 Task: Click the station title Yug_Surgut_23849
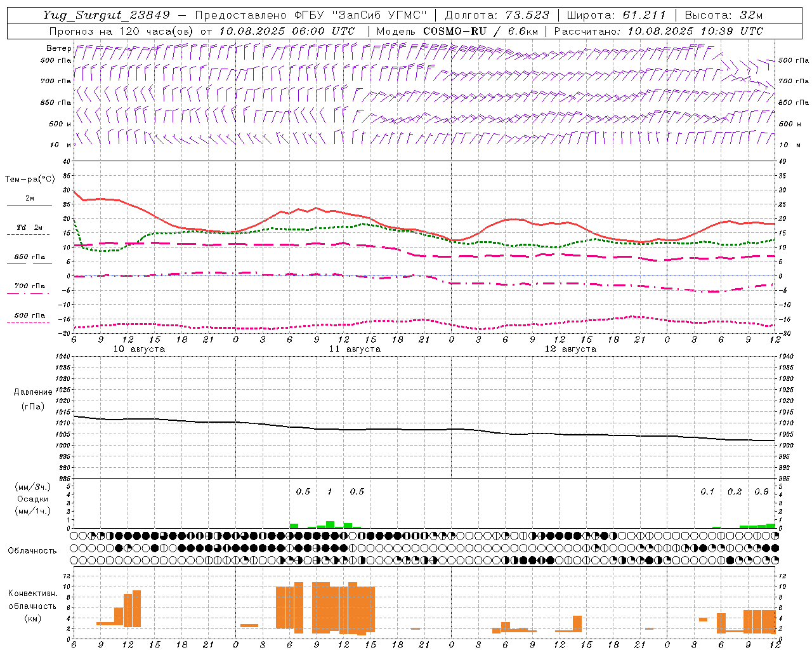[107, 16]
